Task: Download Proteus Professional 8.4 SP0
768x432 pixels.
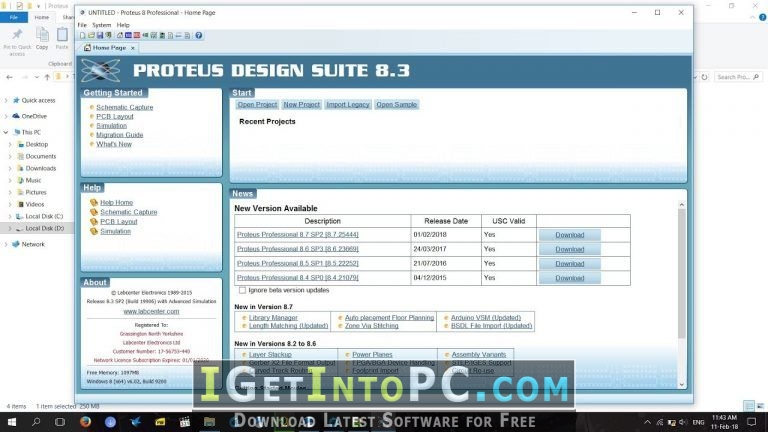Action: click(570, 278)
